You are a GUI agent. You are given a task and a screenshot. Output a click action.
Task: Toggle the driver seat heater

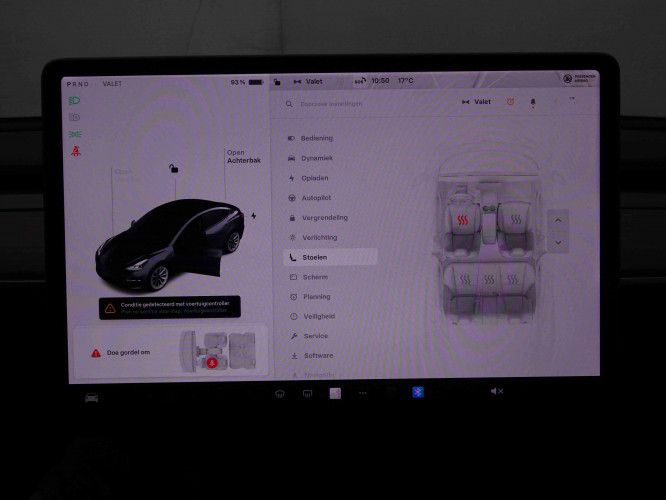pos(463,220)
